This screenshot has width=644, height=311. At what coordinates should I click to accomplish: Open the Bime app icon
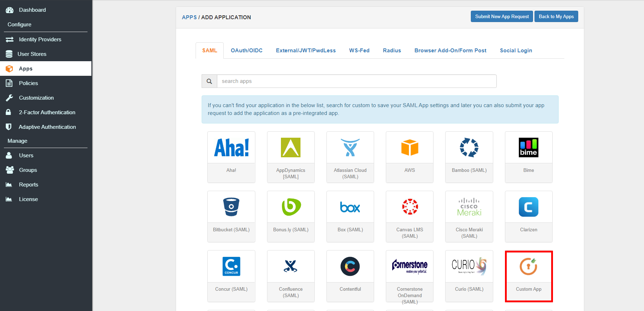tap(528, 147)
